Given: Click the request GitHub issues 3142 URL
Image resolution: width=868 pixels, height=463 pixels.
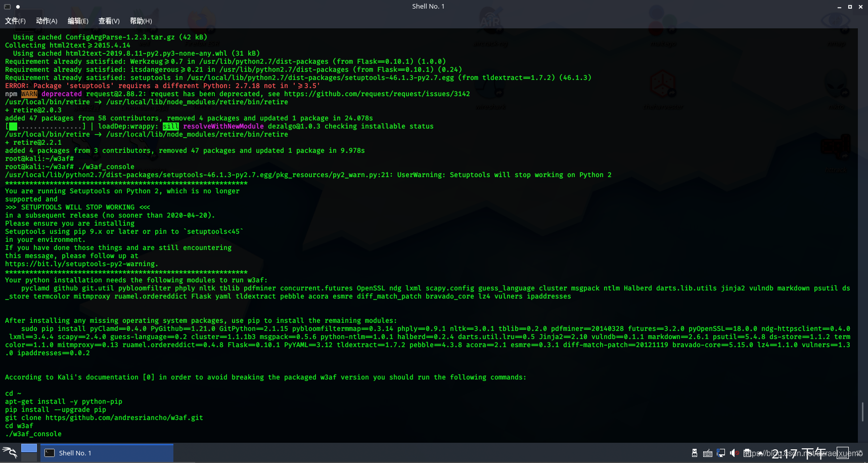Looking at the screenshot, I should pos(377,94).
